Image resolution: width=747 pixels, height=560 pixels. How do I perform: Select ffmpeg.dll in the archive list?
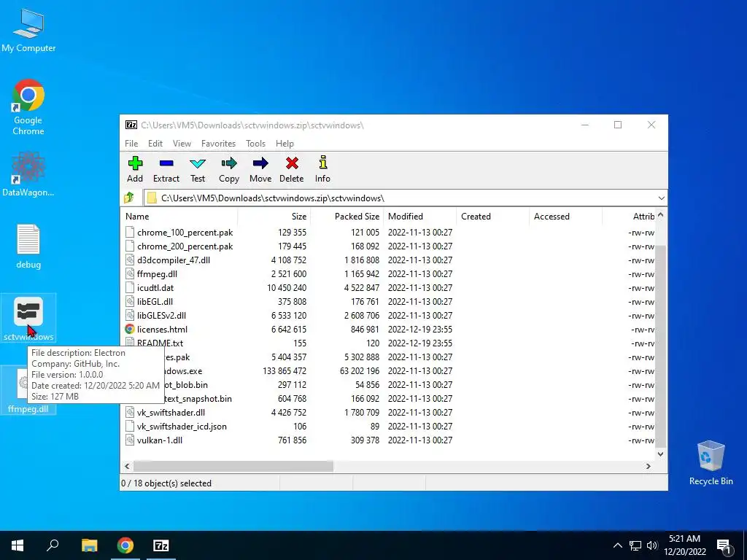coord(157,274)
